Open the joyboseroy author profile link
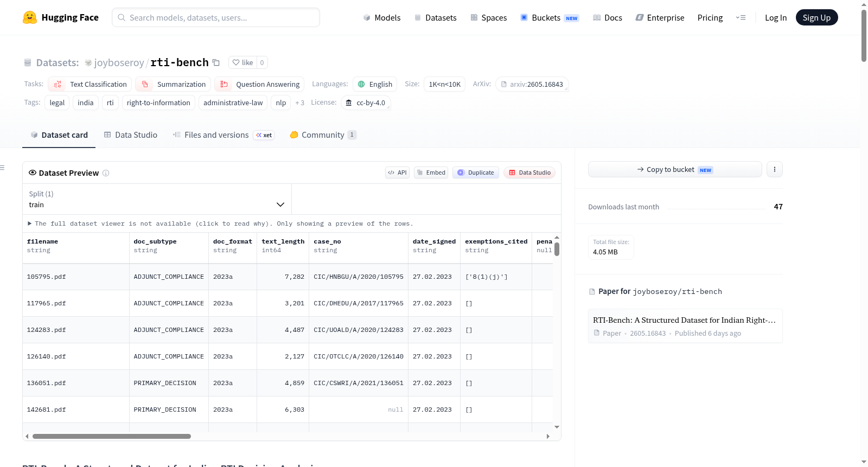The width and height of the screenshot is (868, 467). tap(119, 62)
